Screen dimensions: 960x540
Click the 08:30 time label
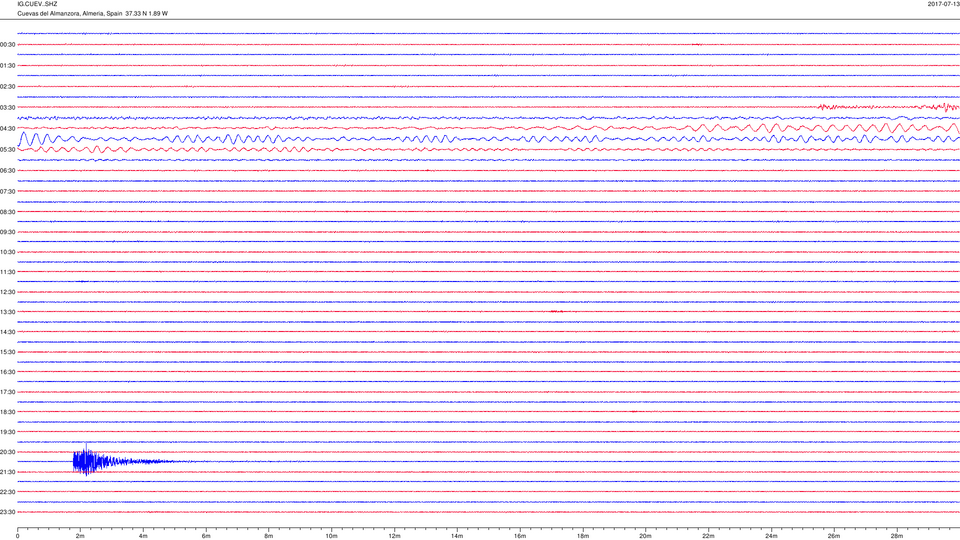tap(7, 212)
